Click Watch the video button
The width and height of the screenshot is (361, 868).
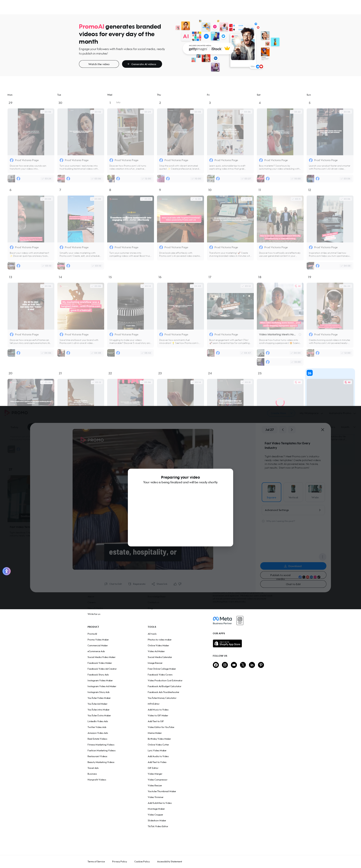(x=99, y=64)
